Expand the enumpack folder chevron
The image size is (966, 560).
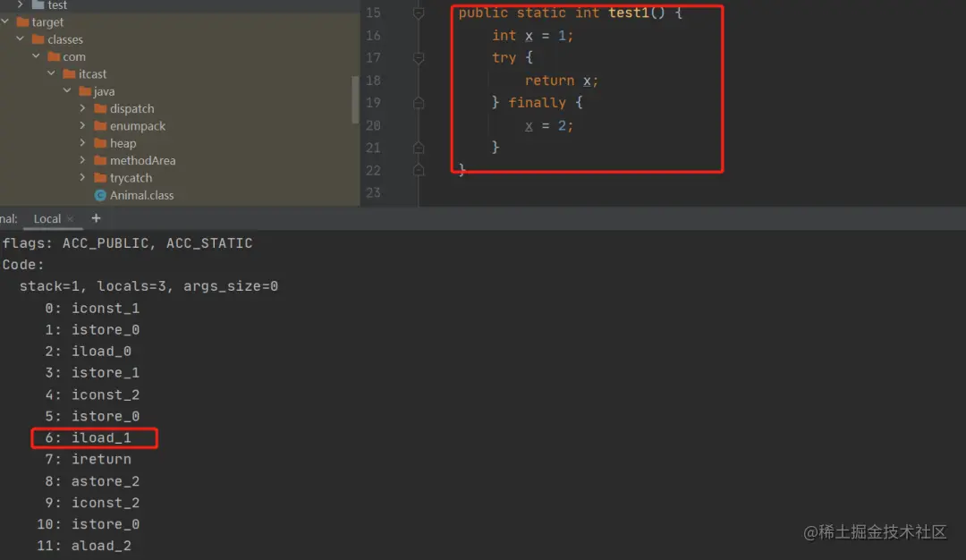(x=82, y=125)
